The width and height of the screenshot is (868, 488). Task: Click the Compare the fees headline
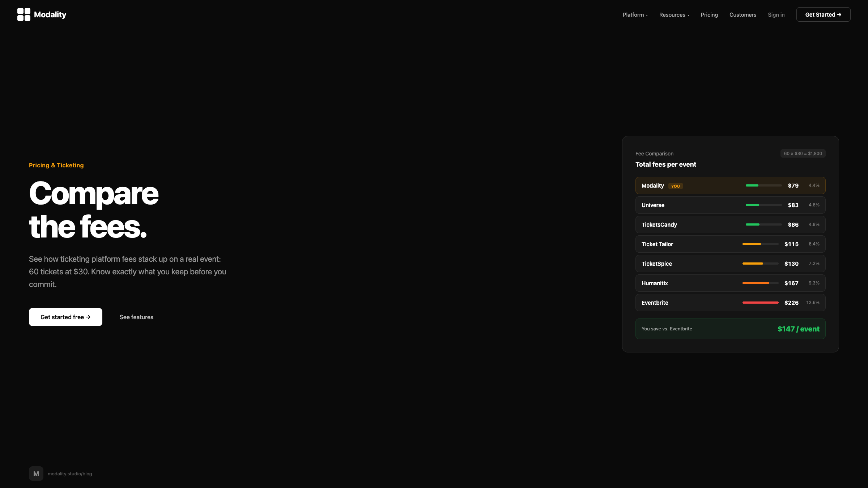(x=94, y=210)
